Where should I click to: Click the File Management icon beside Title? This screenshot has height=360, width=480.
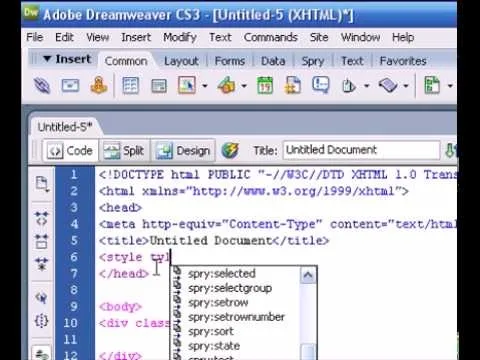click(451, 150)
